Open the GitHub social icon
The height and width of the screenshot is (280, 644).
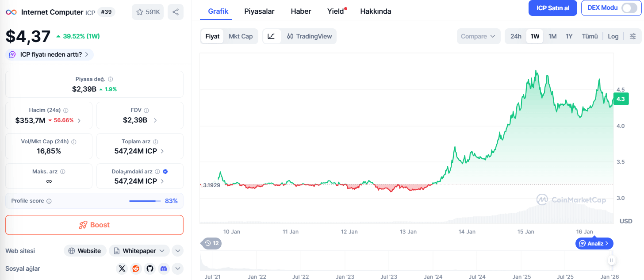(x=149, y=268)
